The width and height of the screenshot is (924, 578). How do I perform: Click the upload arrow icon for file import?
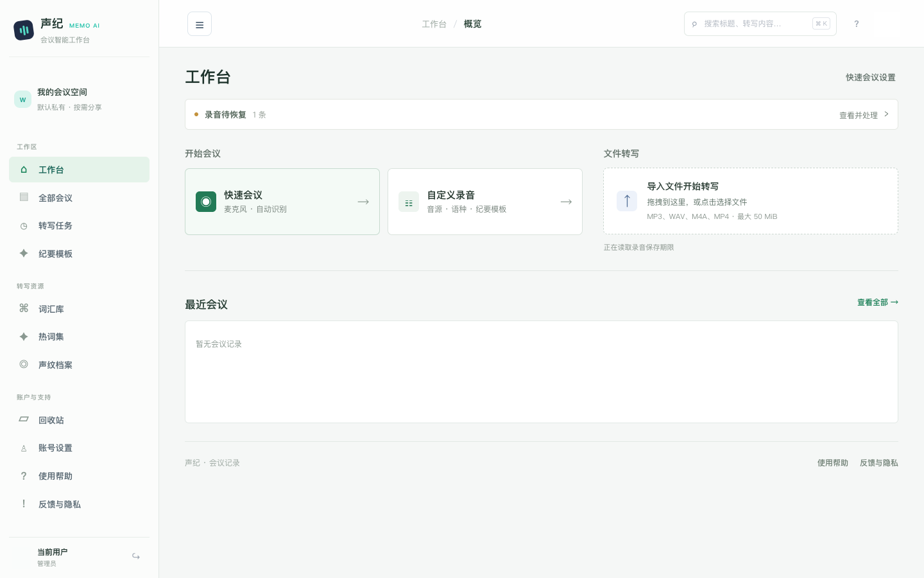(x=627, y=201)
